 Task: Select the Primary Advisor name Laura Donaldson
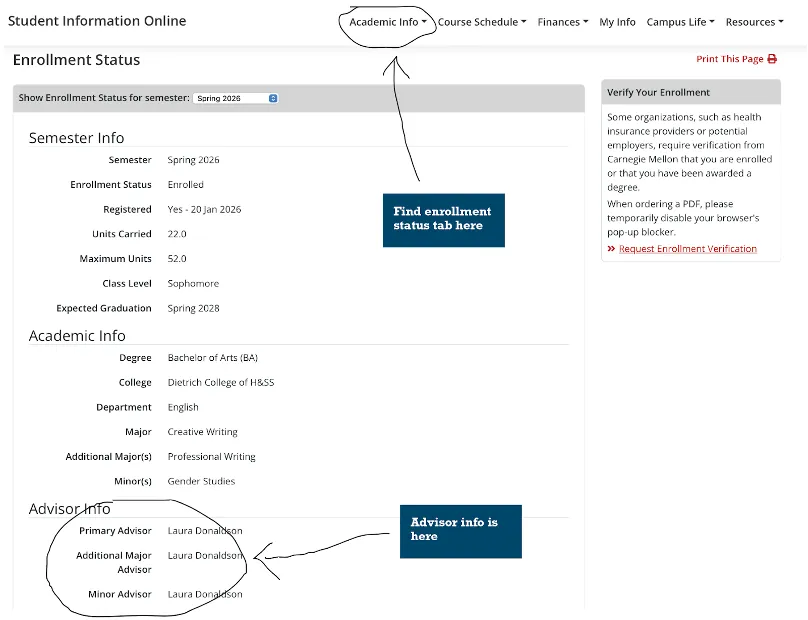[205, 531]
